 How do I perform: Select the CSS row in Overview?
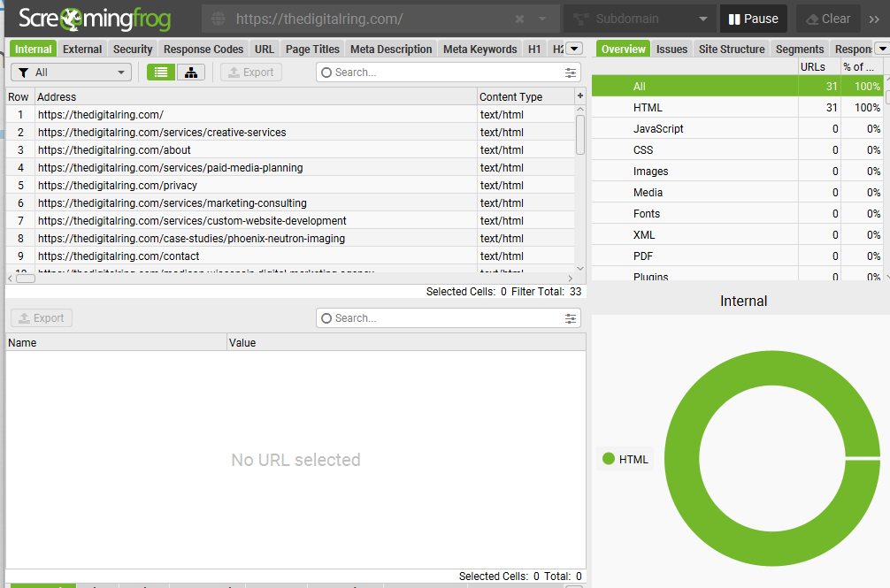pyautogui.click(x=737, y=150)
